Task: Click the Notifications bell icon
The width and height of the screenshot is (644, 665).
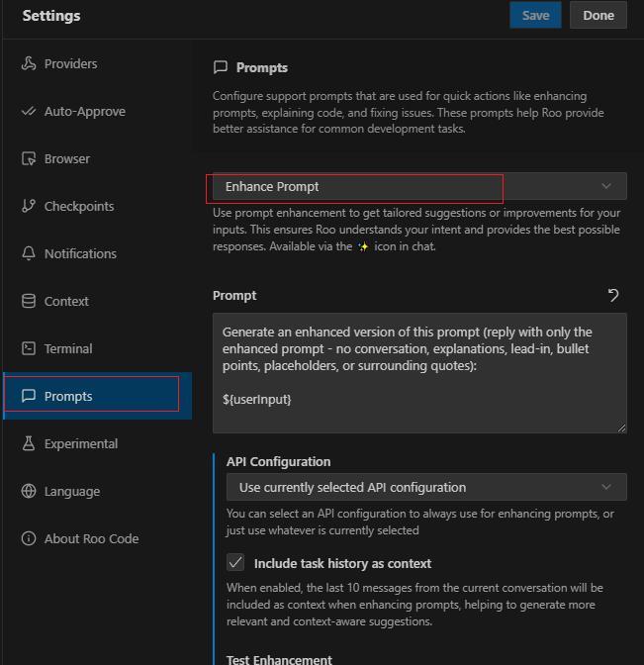Action: coord(29,253)
